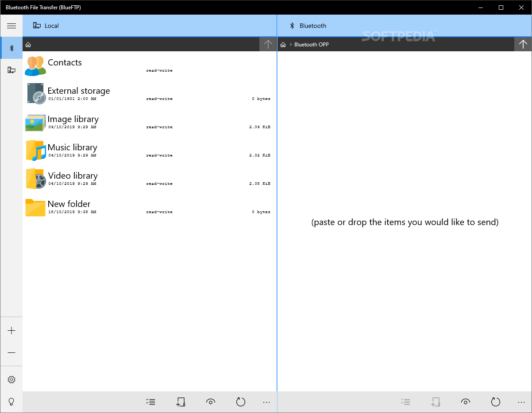Go to home in Bluetooth pane
This screenshot has height=413, width=532.
pyautogui.click(x=283, y=45)
